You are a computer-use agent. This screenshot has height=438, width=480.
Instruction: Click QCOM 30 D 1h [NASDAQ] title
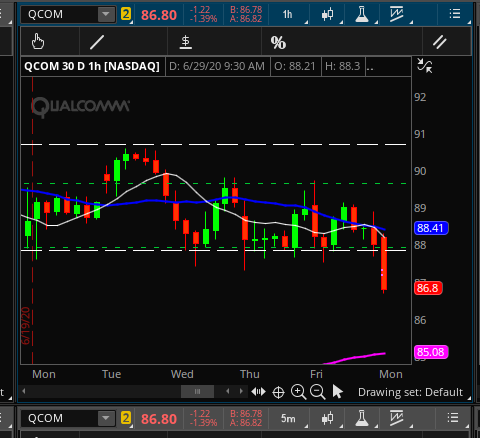point(92,66)
